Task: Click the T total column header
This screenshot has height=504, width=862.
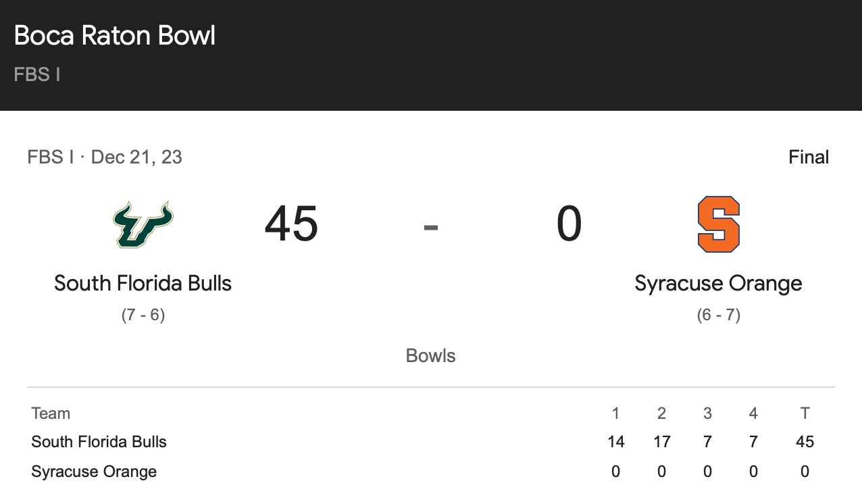Action: tap(805, 413)
